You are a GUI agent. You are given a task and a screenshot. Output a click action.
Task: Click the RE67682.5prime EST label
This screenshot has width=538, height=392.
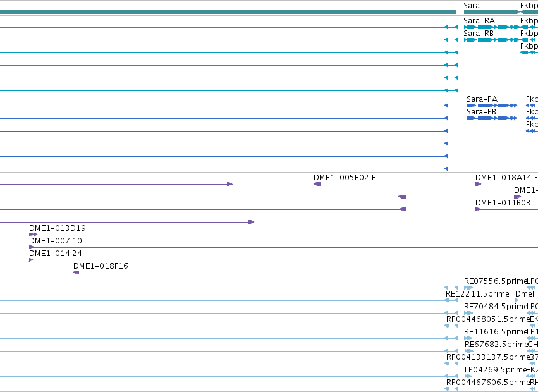click(x=496, y=345)
